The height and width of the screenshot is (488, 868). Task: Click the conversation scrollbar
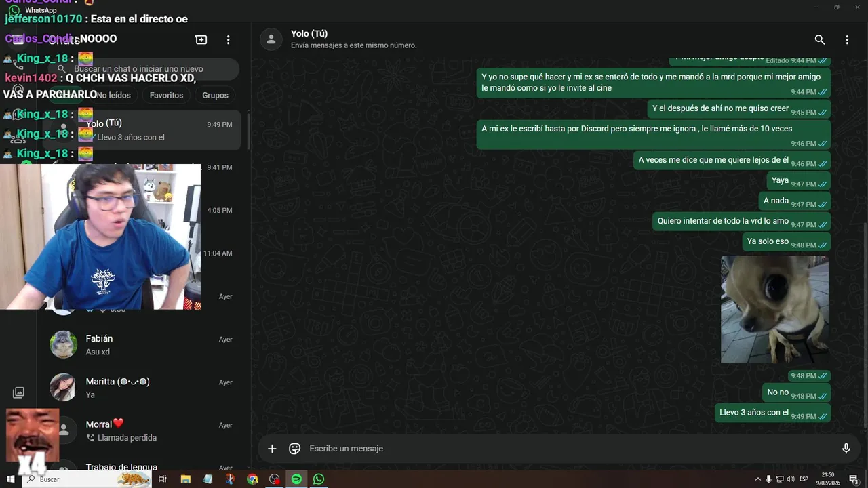coord(865,324)
